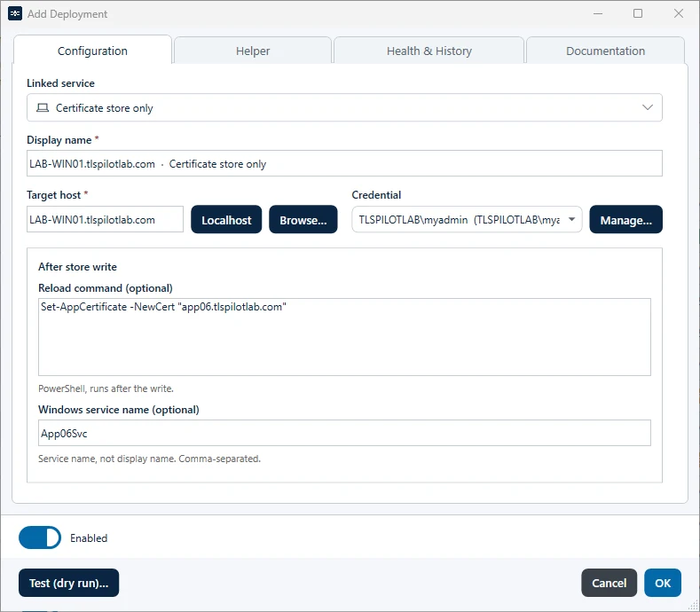Image resolution: width=700 pixels, height=612 pixels.
Task: Click the 'Windows service name (optional)' label
Action: [x=119, y=410]
